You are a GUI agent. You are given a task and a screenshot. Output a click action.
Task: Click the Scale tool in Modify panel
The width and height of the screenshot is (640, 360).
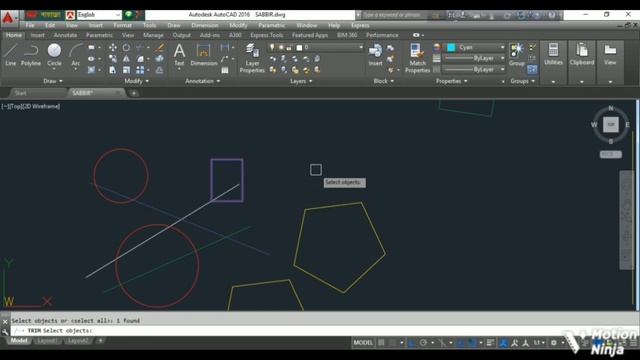(127, 70)
